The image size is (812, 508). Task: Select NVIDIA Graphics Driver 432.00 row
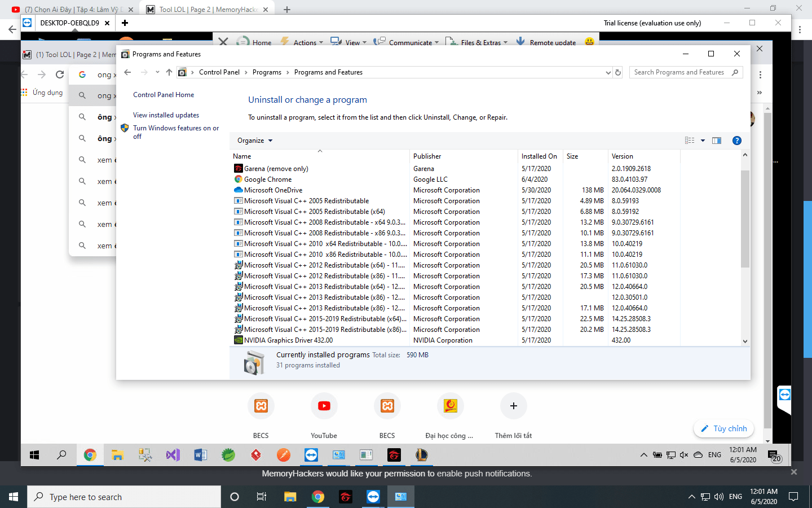pyautogui.click(x=457, y=340)
